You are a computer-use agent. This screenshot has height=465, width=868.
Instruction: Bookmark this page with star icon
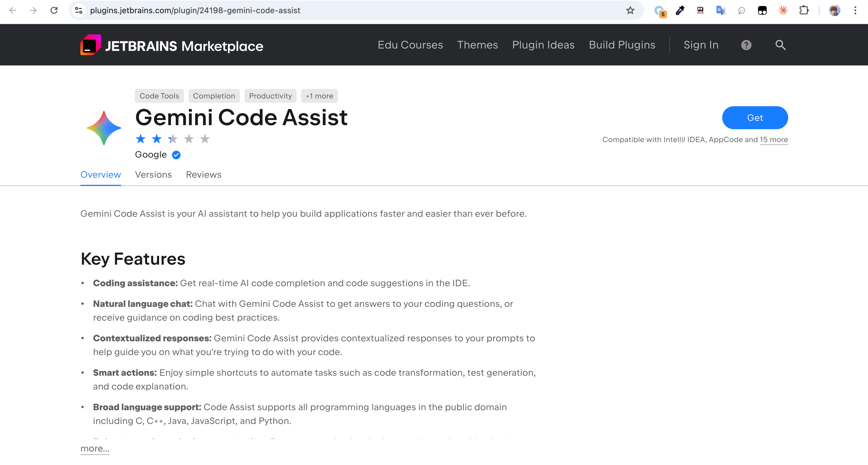click(630, 10)
